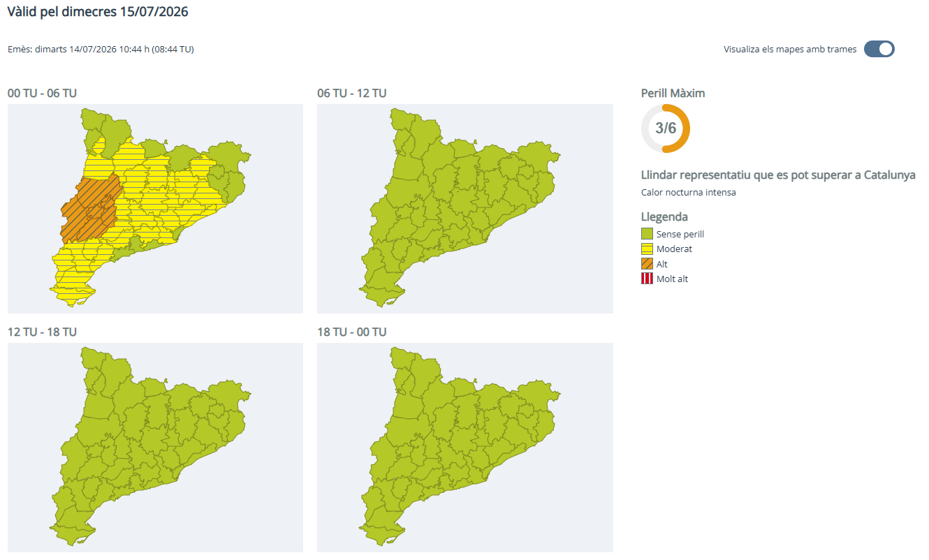This screenshot has width=929, height=560.
Task: Click the 'Vàlid pel dimecres 15/07/2026' title
Action: (98, 12)
